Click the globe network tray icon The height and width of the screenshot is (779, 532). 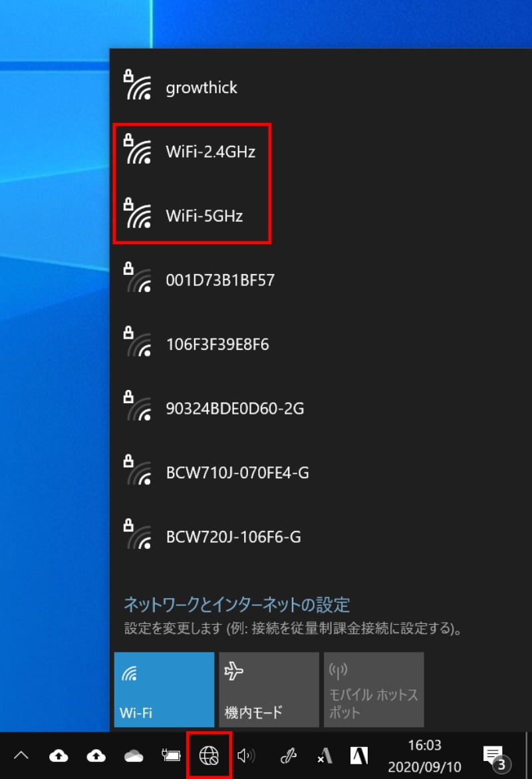click(x=209, y=756)
